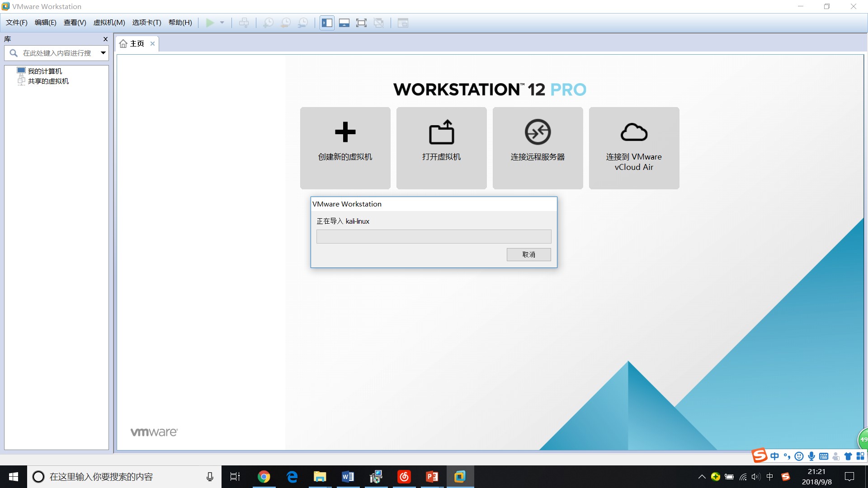
Task: Click the VMware vCloud Air cloud icon
Action: (634, 132)
